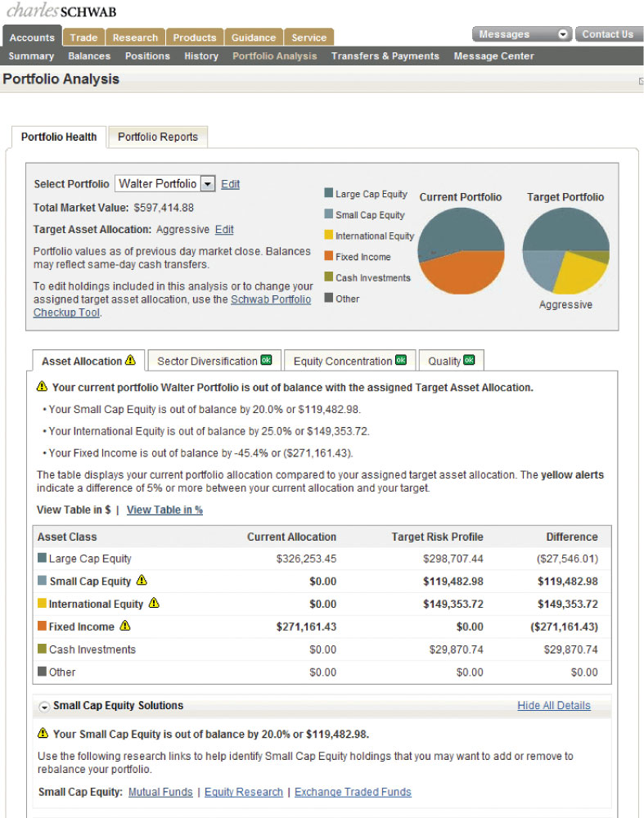
Task: Click the warning icon on Asset Allocation tab
Action: pos(130,360)
